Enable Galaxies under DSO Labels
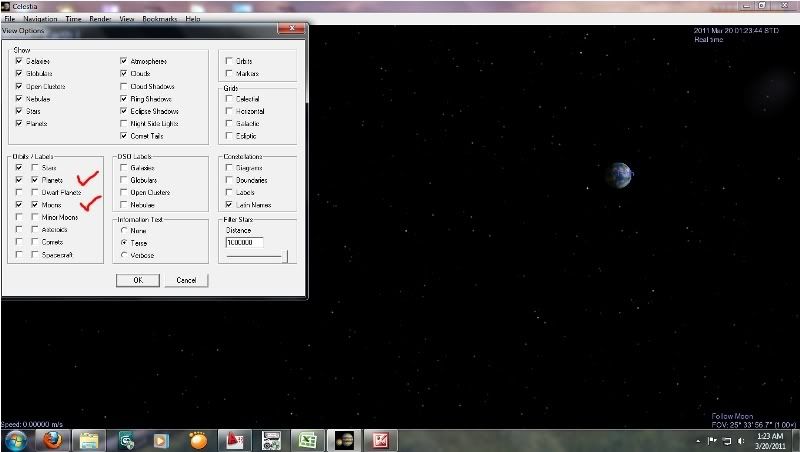The height and width of the screenshot is (452, 800). 123,167
